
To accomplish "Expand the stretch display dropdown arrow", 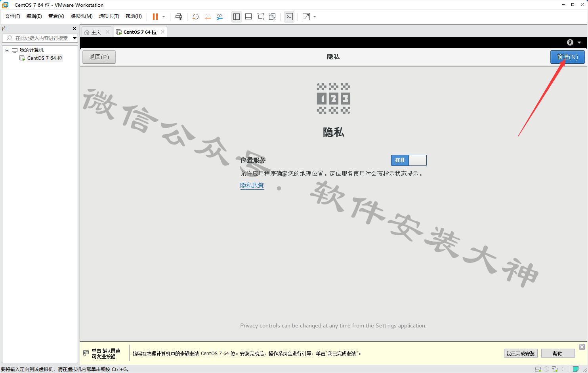I will pos(315,17).
